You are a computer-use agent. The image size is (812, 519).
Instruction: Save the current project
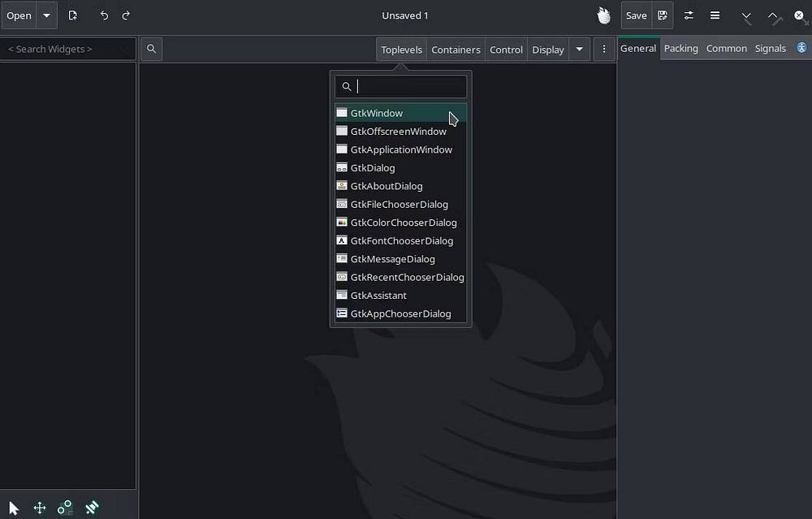(636, 15)
